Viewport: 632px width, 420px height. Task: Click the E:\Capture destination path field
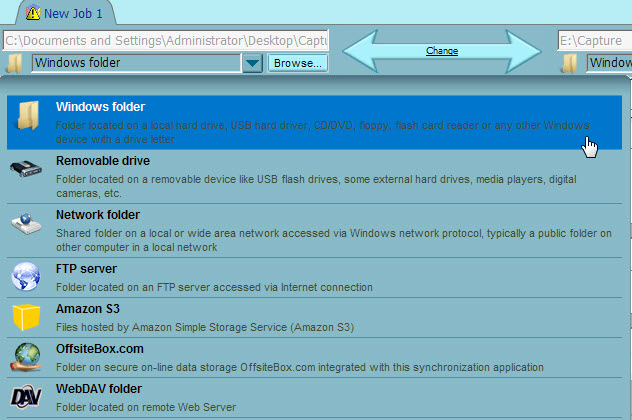[594, 41]
